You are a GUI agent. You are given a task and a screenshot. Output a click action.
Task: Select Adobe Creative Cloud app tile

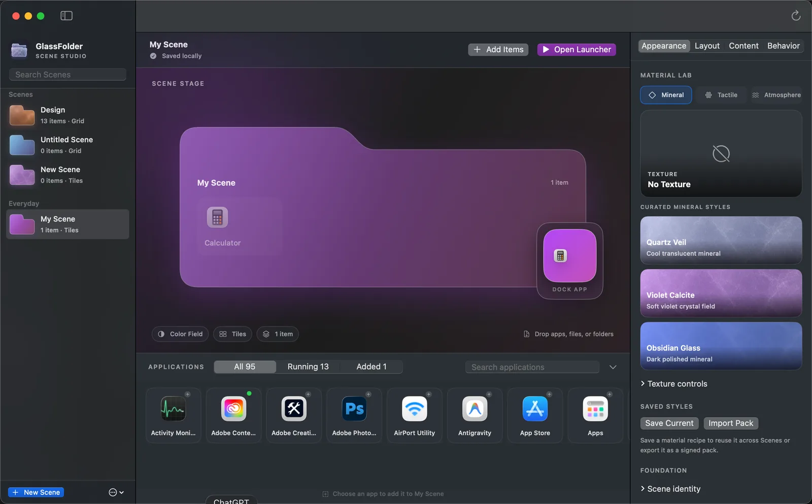(x=294, y=415)
